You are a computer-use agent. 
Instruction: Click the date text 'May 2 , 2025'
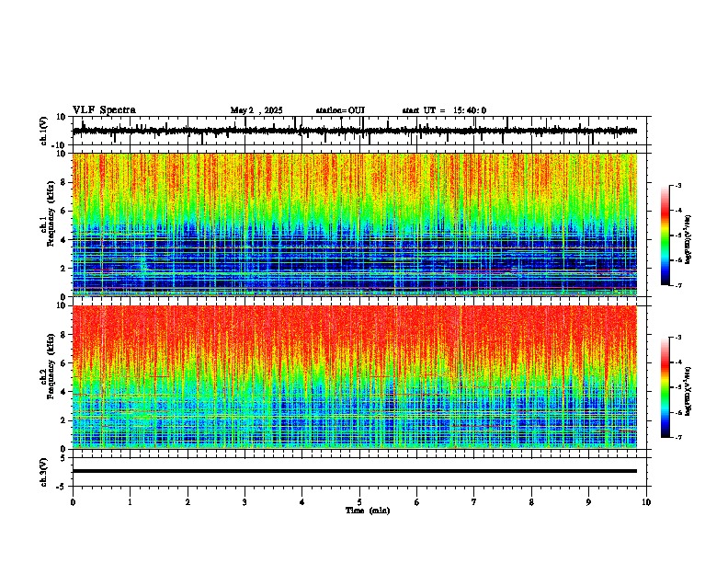[x=256, y=110]
